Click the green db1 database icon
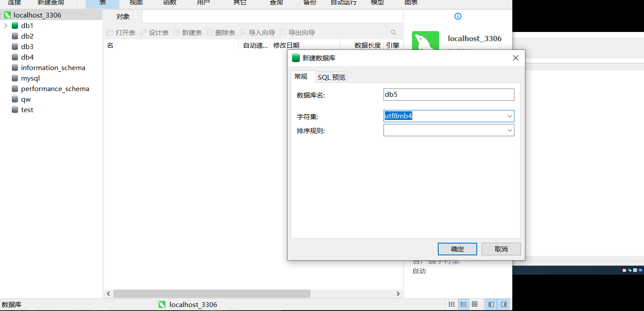The width and height of the screenshot is (644, 311). [15, 25]
